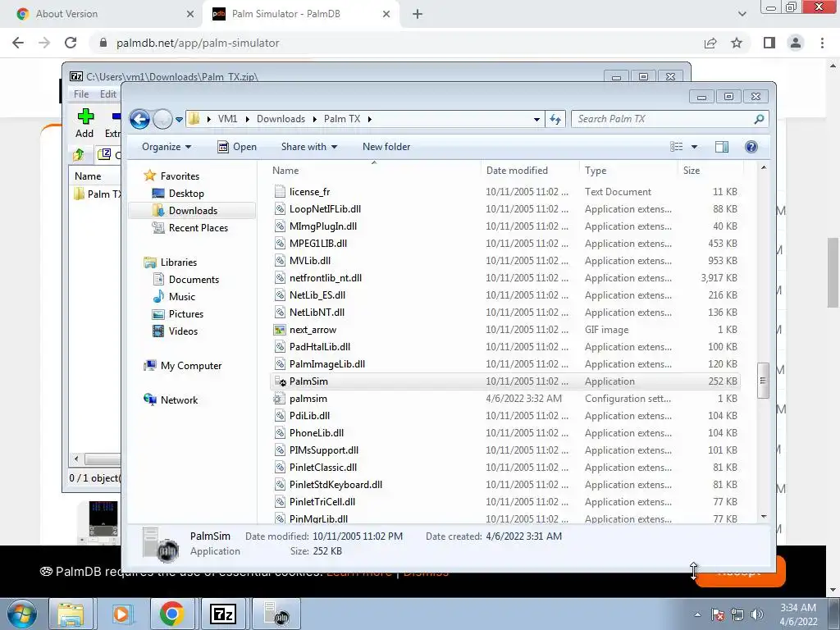Viewport: 840px width, 630px height.
Task: Open Network in navigation pane
Action: point(179,400)
